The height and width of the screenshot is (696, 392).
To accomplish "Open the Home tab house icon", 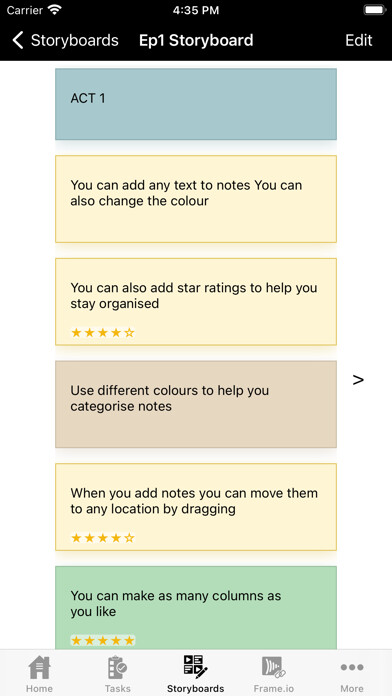I will pos(39,667).
